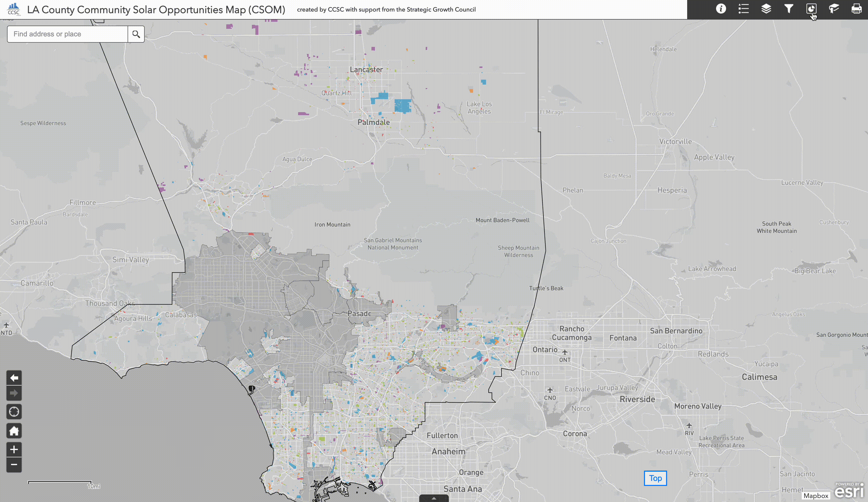868x502 pixels.
Task: Open the Layer List widget
Action: [x=766, y=9]
